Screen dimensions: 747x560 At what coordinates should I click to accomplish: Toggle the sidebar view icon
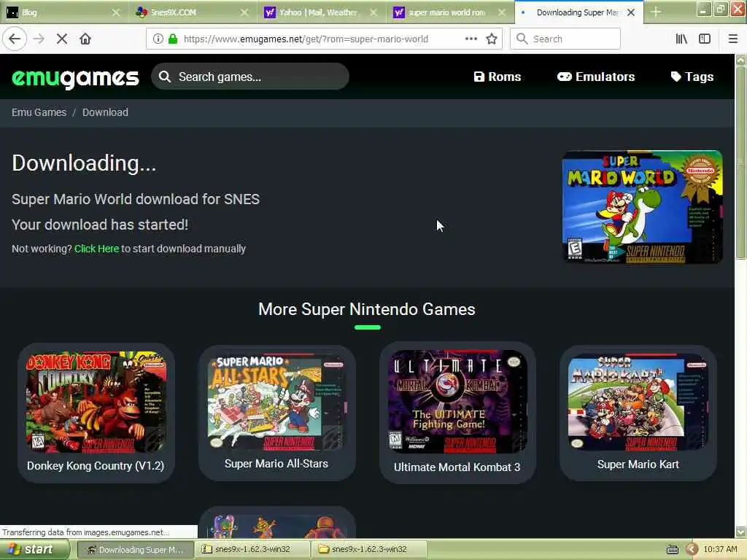click(705, 39)
